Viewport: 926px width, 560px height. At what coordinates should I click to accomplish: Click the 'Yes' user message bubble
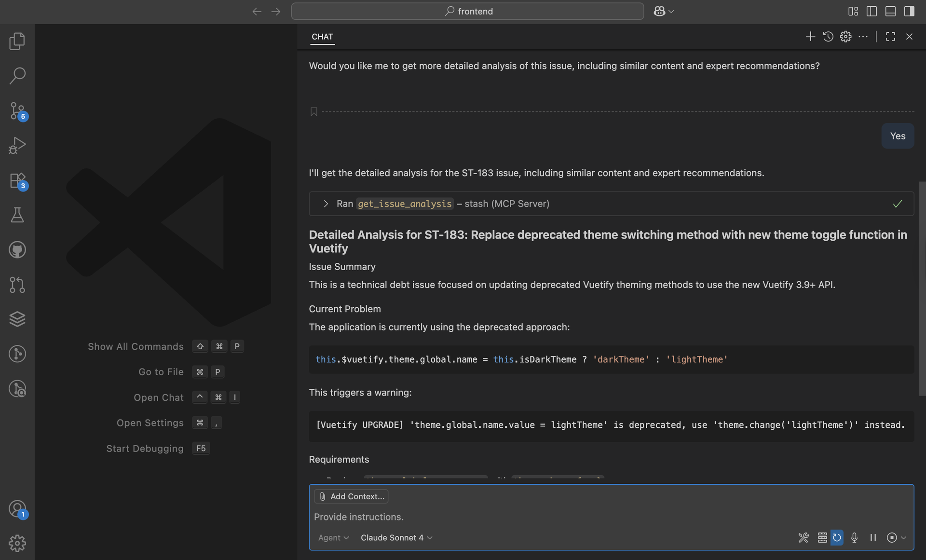(898, 136)
